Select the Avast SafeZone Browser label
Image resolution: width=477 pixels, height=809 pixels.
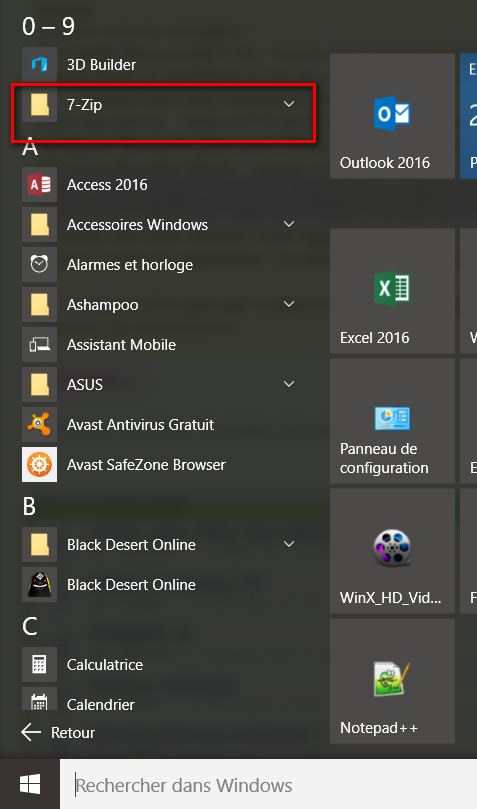146,464
